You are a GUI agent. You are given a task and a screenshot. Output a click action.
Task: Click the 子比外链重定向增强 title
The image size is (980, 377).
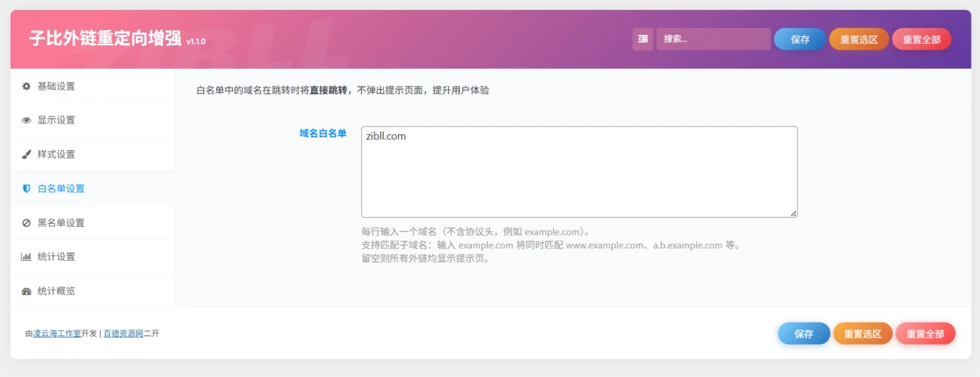[x=105, y=38]
